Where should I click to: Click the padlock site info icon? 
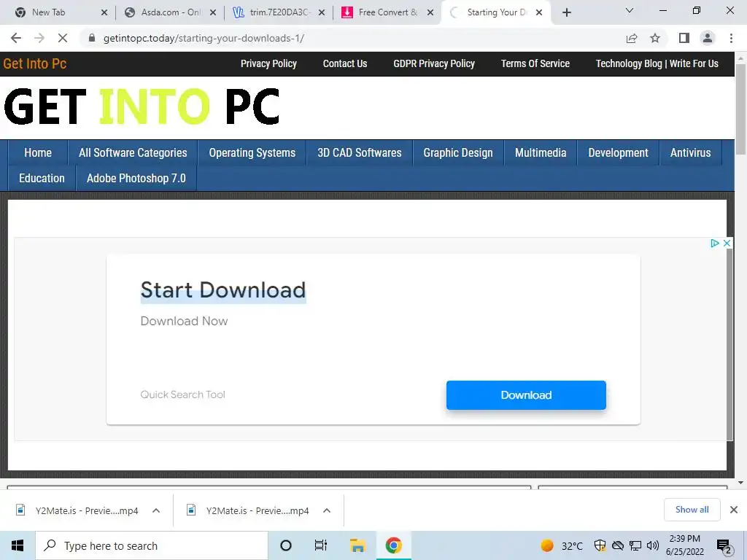(x=92, y=38)
